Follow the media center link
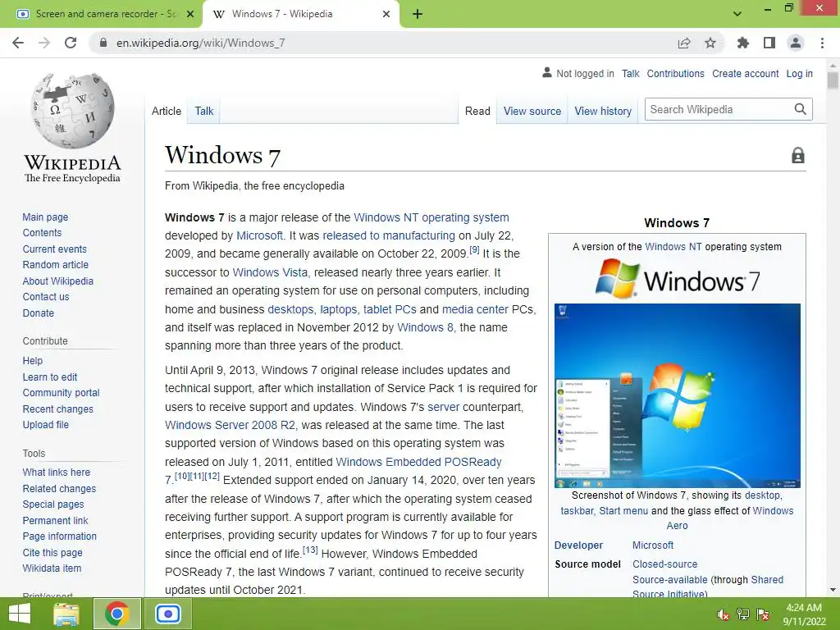This screenshot has height=630, width=840. tap(475, 309)
